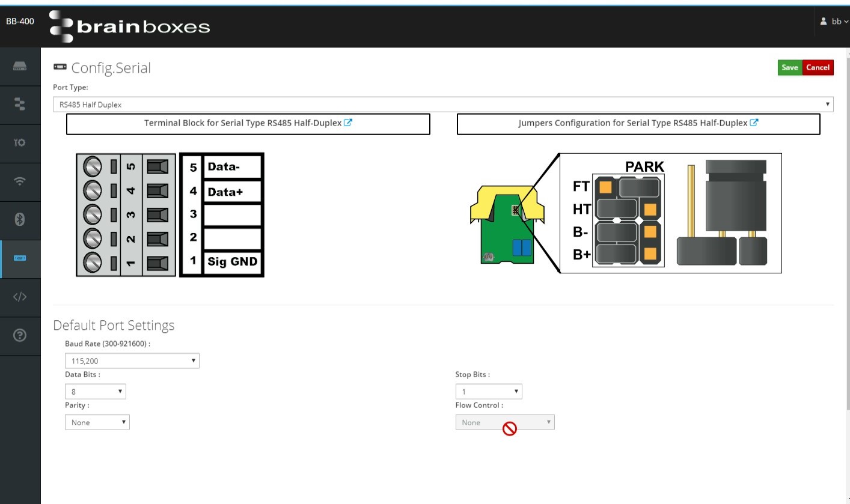Click the red Cancel button

[x=818, y=67]
